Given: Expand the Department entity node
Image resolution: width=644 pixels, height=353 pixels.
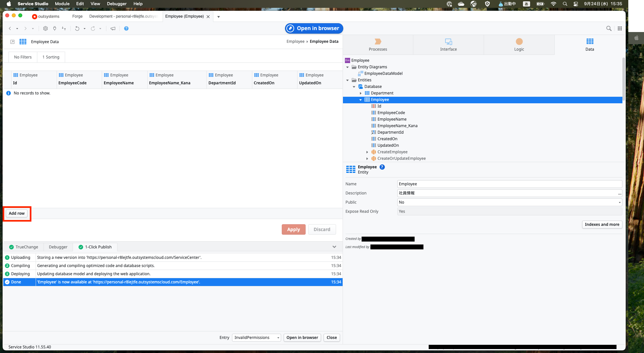Looking at the screenshot, I should [x=361, y=93].
